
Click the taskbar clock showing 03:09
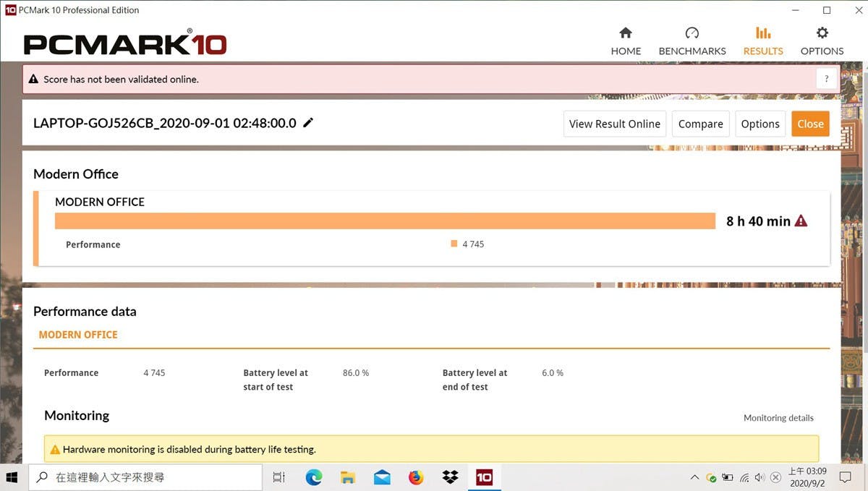point(807,477)
